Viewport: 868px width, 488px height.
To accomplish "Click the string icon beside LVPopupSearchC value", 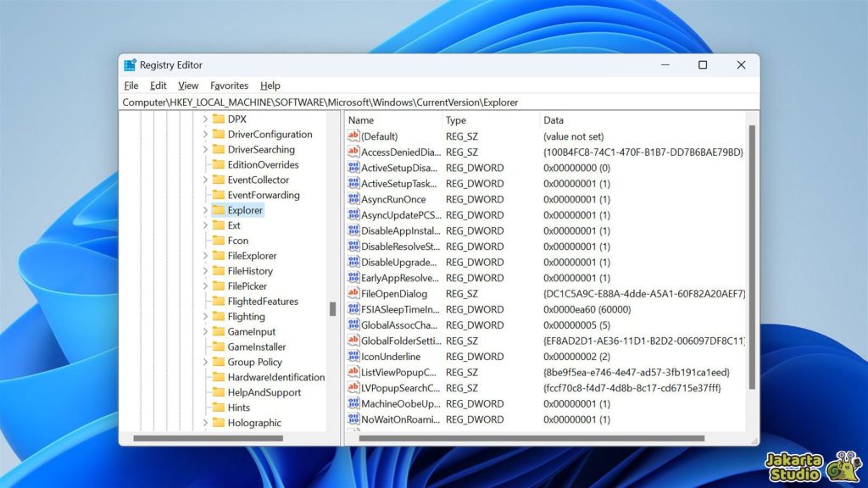I will point(354,387).
